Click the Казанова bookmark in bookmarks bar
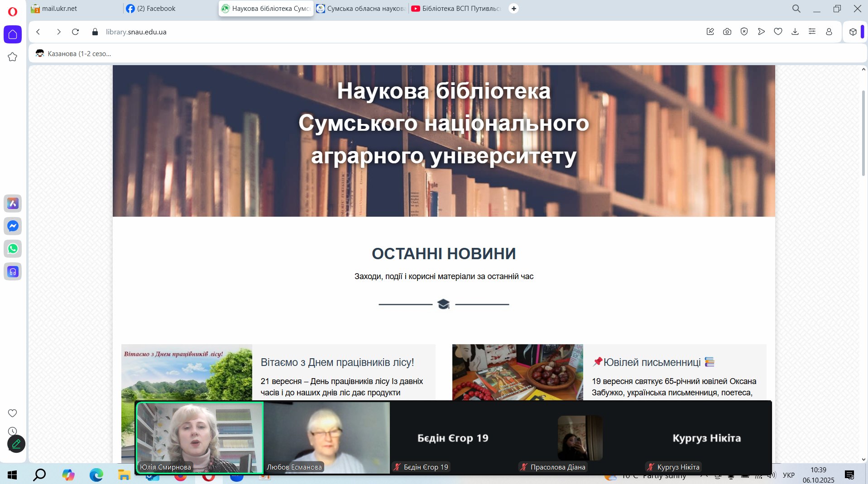Screen dimensions: 868x484 tap(79, 54)
